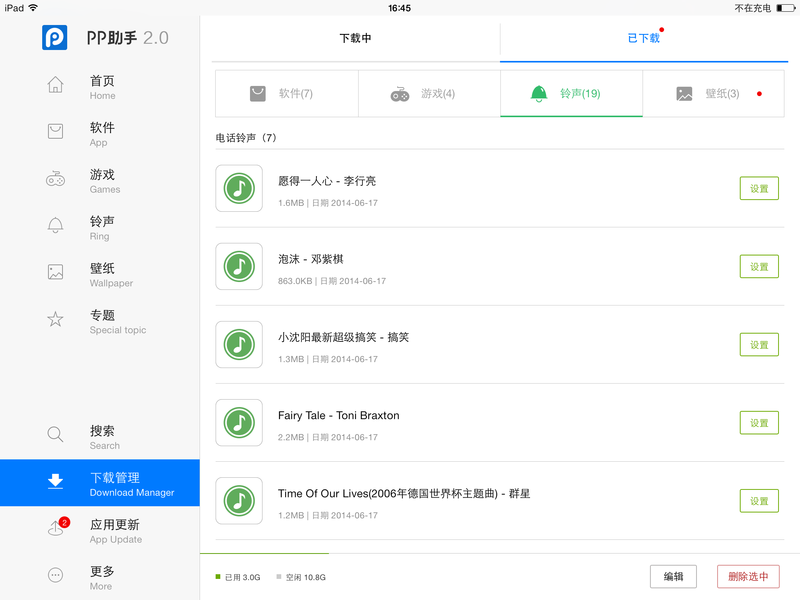The width and height of the screenshot is (800, 600).
Task: Play the Fairy Tale - Toni Braxton icon
Action: coord(239,422)
